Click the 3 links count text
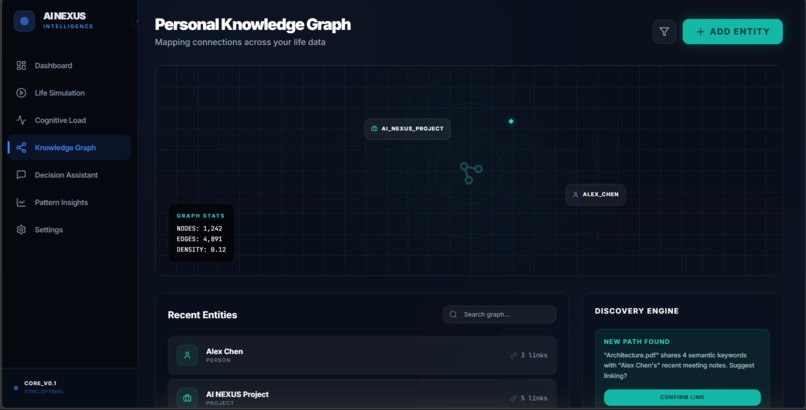The height and width of the screenshot is (410, 806). (x=534, y=356)
